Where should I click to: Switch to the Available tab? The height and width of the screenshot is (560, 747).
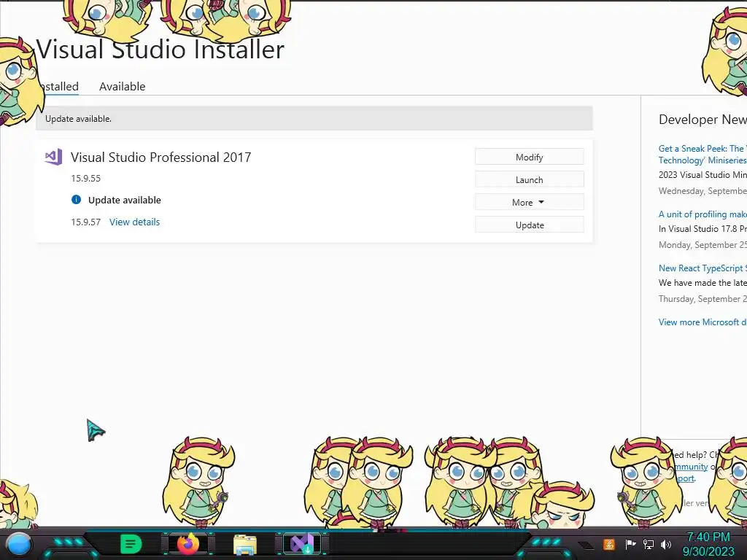(123, 87)
